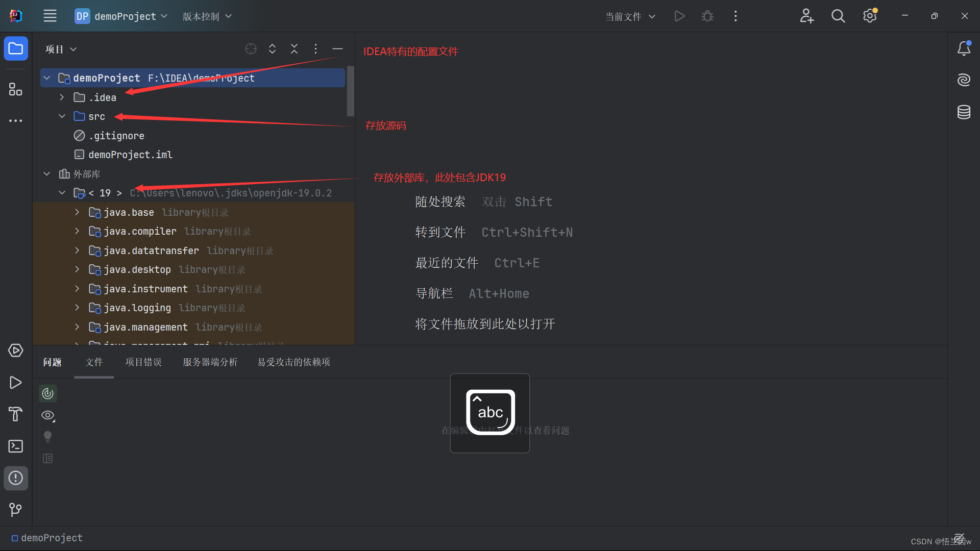Expand the java.desktop library
Screen dimensions: 980x551
(x=77, y=269)
